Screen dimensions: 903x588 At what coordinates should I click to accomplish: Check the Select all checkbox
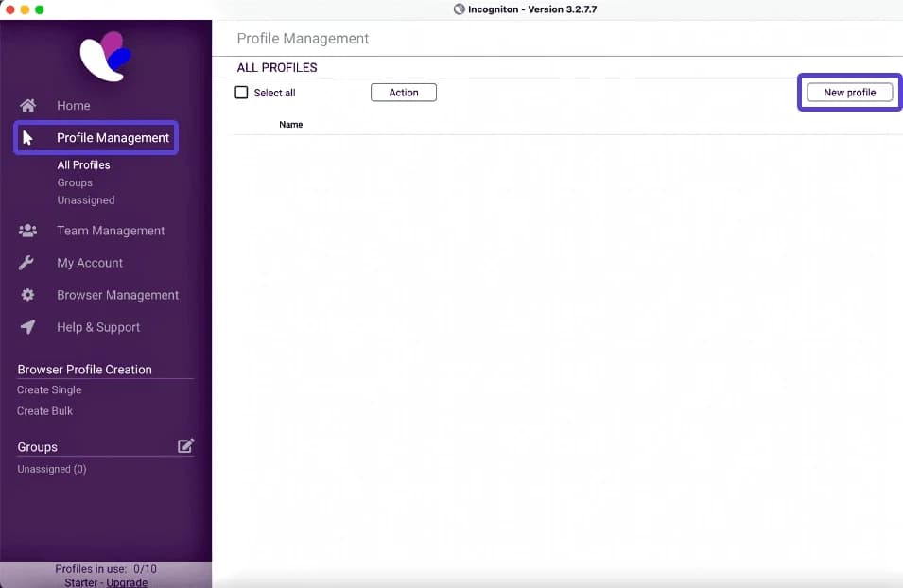(x=241, y=93)
